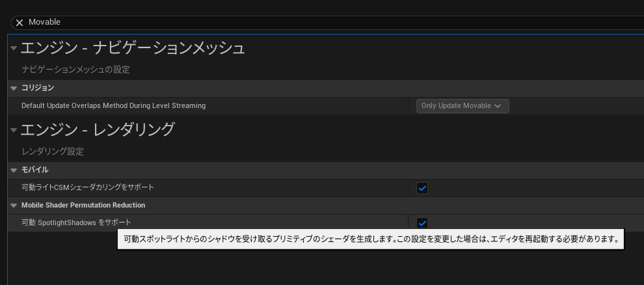This screenshot has height=285, width=644.
Task: Uncheck 可動ライトCSMシェーダカリングをサポート checkbox
Action: 422,188
